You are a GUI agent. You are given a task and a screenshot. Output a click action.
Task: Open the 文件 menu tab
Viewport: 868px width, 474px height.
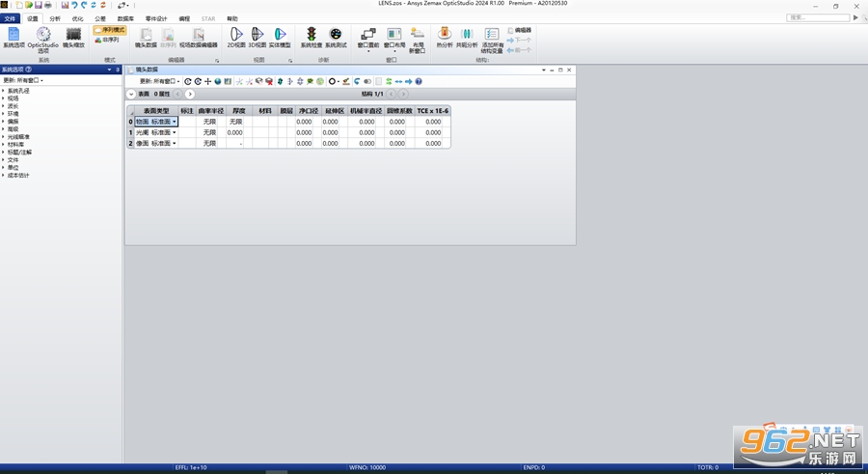coord(10,18)
